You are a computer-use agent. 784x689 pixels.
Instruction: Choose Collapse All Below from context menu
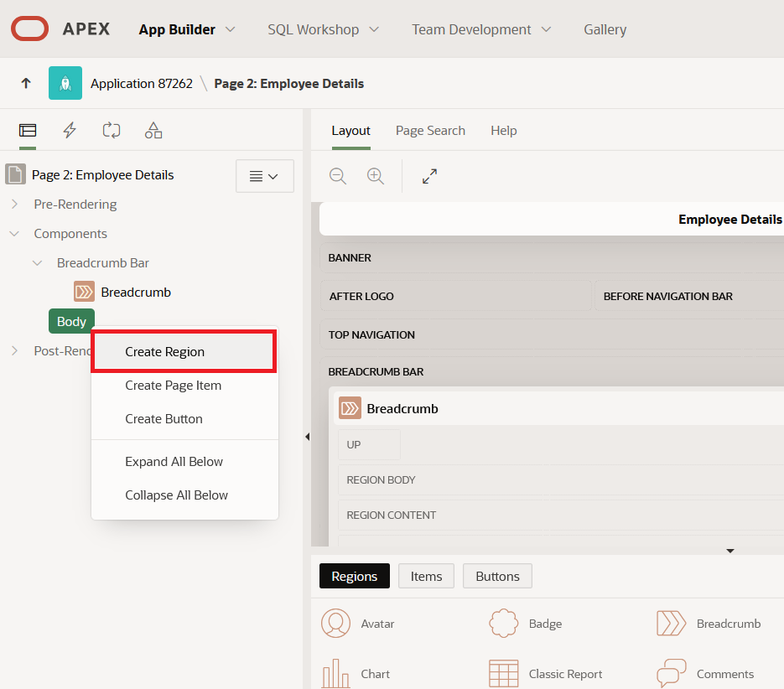184,495
